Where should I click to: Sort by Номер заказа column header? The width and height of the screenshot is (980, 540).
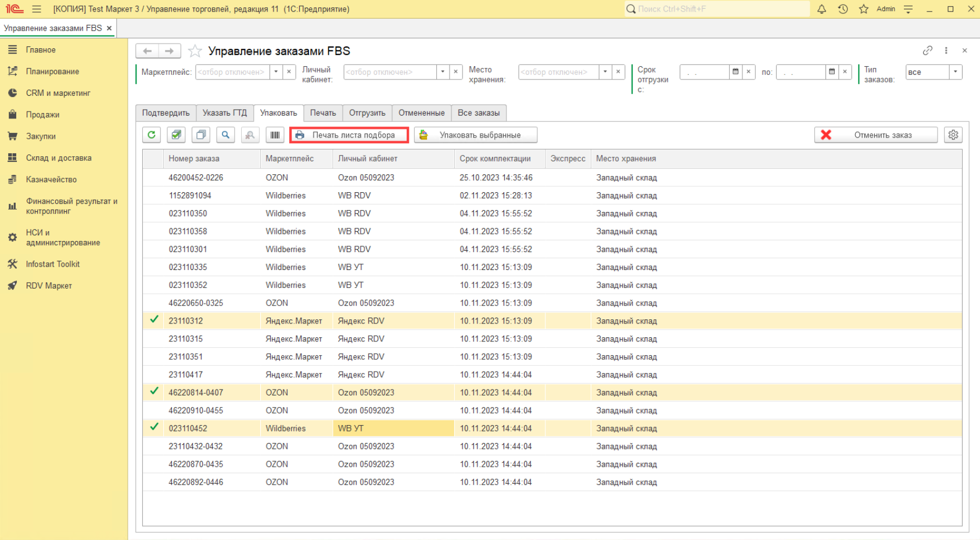coord(212,159)
